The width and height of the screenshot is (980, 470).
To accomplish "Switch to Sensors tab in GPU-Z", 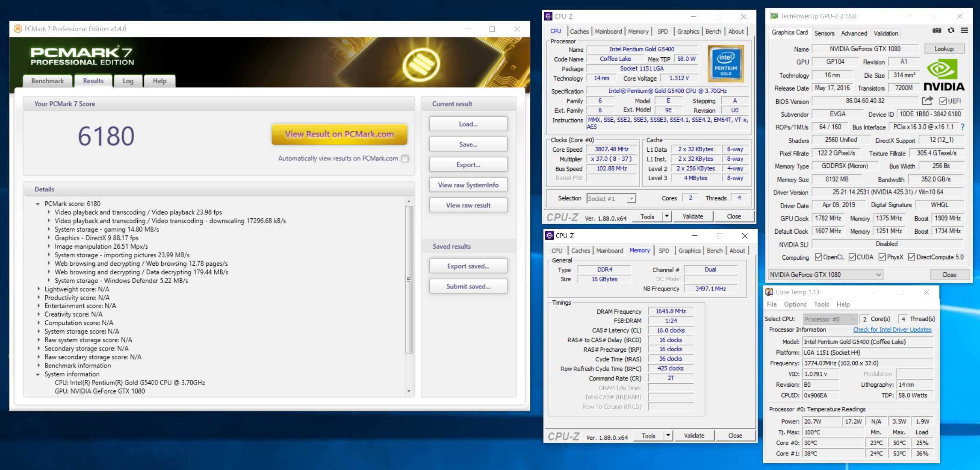I will click(824, 33).
